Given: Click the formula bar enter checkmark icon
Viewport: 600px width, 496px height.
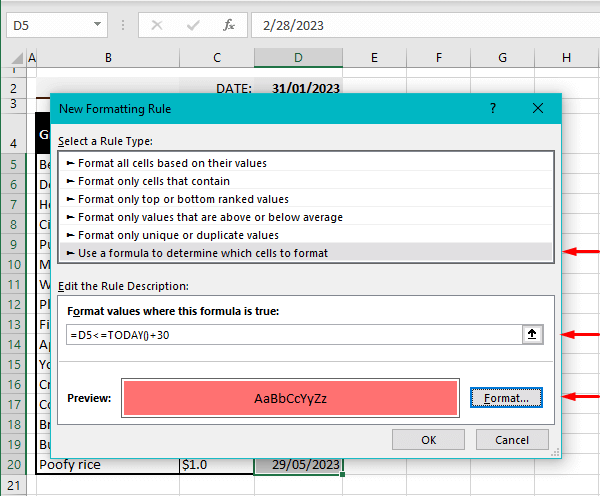Looking at the screenshot, I should 192,25.
